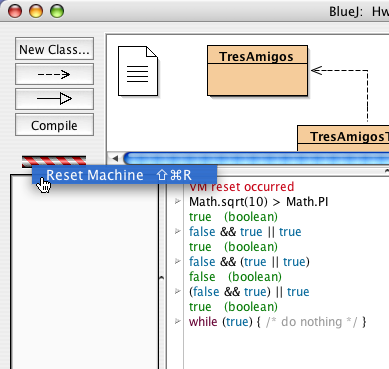Select the TresAmigos class box
This screenshot has width=389, height=369.
[257, 71]
